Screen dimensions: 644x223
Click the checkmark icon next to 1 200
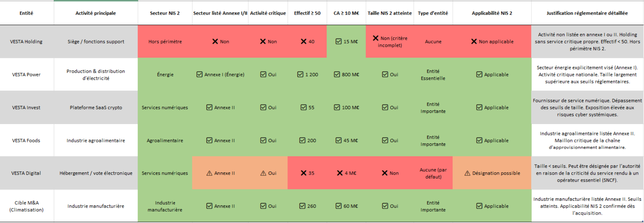pyautogui.click(x=300, y=74)
